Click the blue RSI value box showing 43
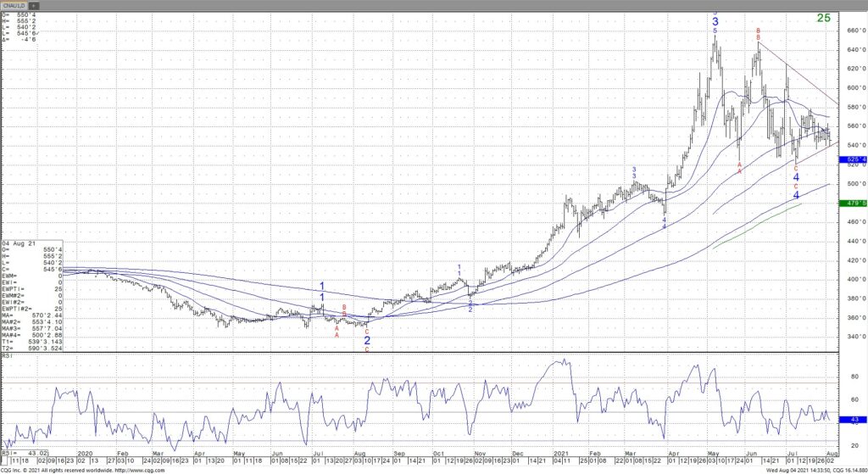The width and height of the screenshot is (868, 474). pyautogui.click(x=854, y=419)
